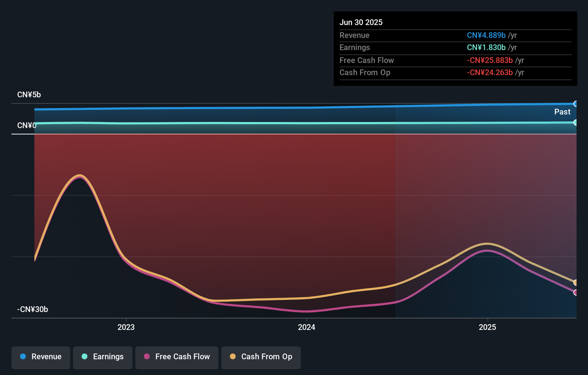The height and width of the screenshot is (375, 588).
Task: Click the Revenue value CN¥4.889b in tooltip
Action: click(x=486, y=35)
